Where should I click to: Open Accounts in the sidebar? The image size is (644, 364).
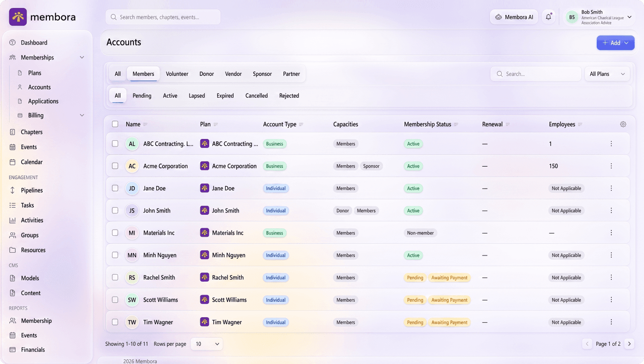coord(39,87)
